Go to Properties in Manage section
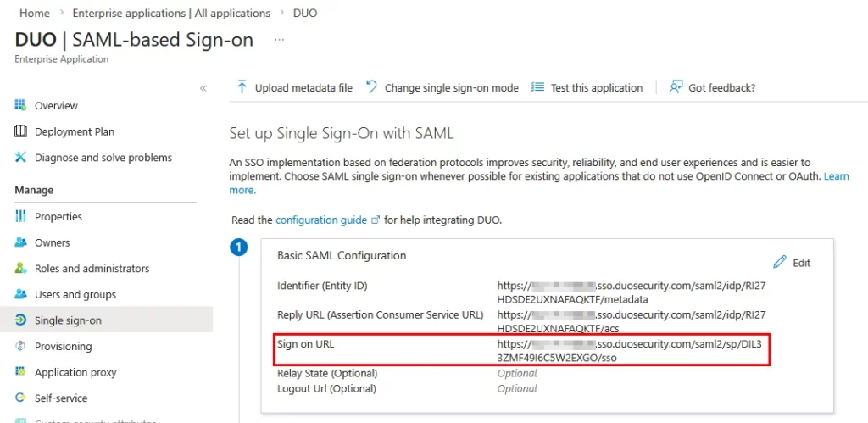This screenshot has height=423, width=868. 58,216
